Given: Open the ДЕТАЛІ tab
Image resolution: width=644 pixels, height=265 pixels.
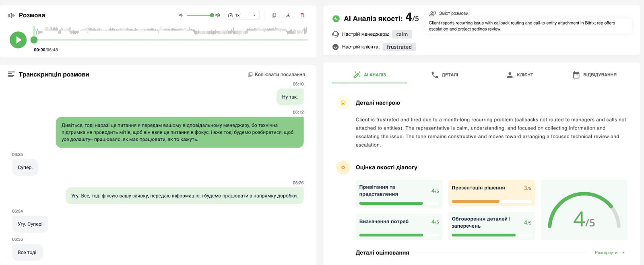Looking at the screenshot, I should click(445, 75).
